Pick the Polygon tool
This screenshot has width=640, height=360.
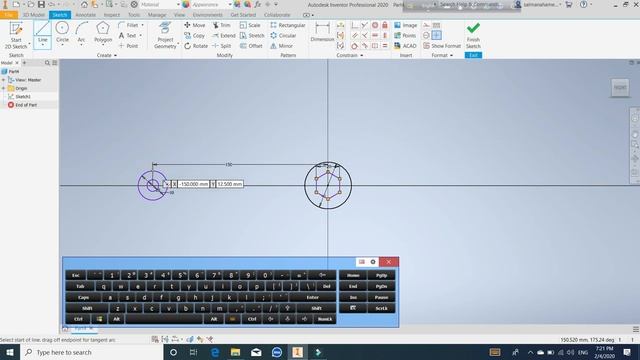click(103, 33)
